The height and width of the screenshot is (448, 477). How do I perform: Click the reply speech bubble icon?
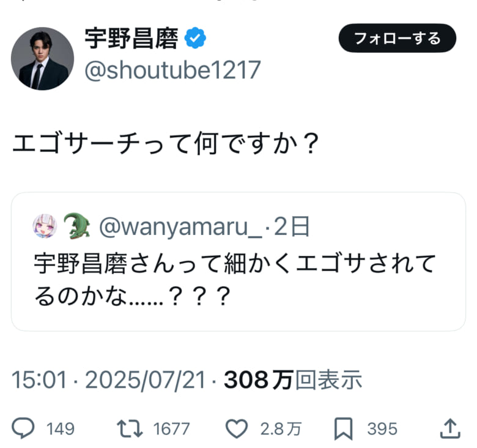pos(24,428)
